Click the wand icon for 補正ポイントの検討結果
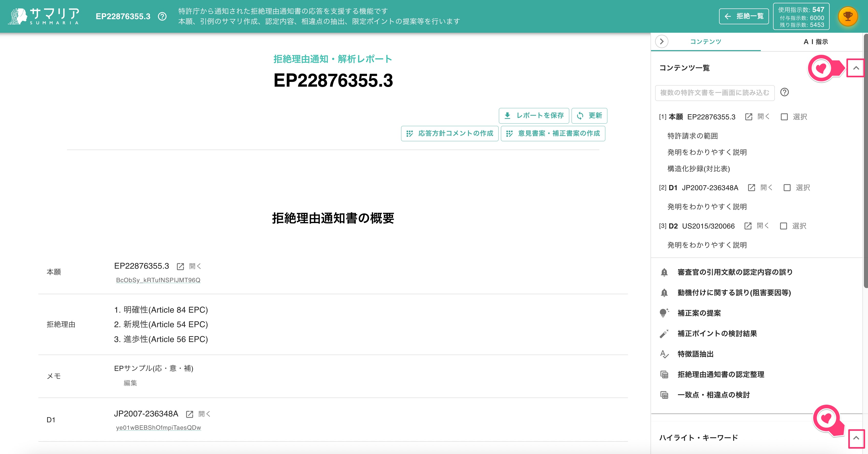The image size is (868, 454). (664, 334)
